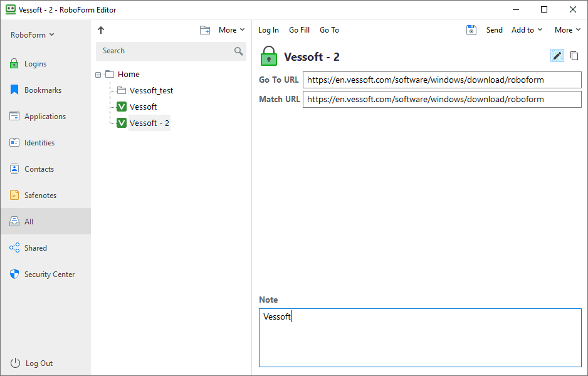
Task: Click the RoboForm app icon in title bar
Action: point(11,10)
